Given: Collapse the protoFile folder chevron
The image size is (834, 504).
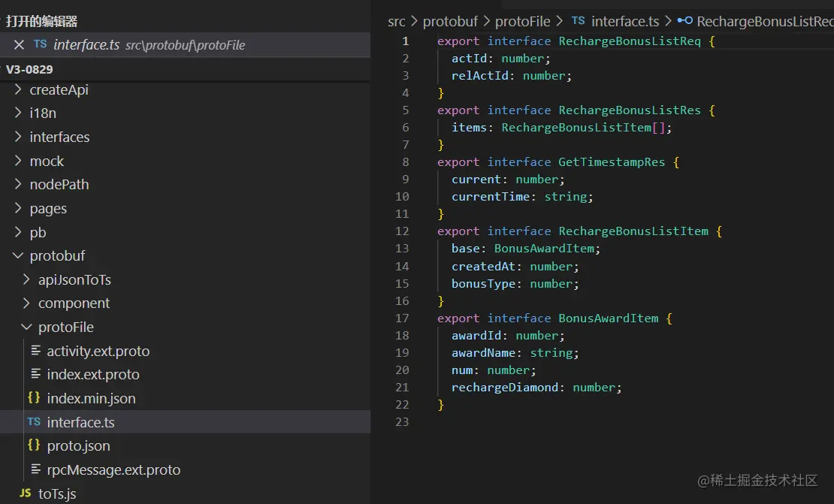Looking at the screenshot, I should coord(26,327).
